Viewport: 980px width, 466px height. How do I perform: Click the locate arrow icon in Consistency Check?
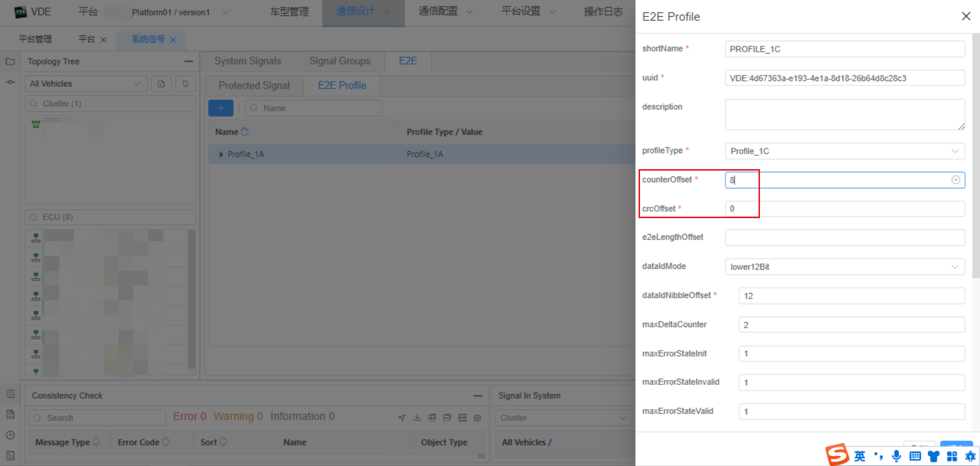pos(402,418)
